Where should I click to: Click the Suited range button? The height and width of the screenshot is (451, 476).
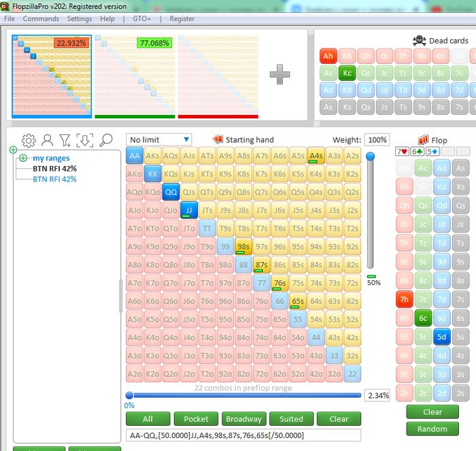click(x=292, y=419)
